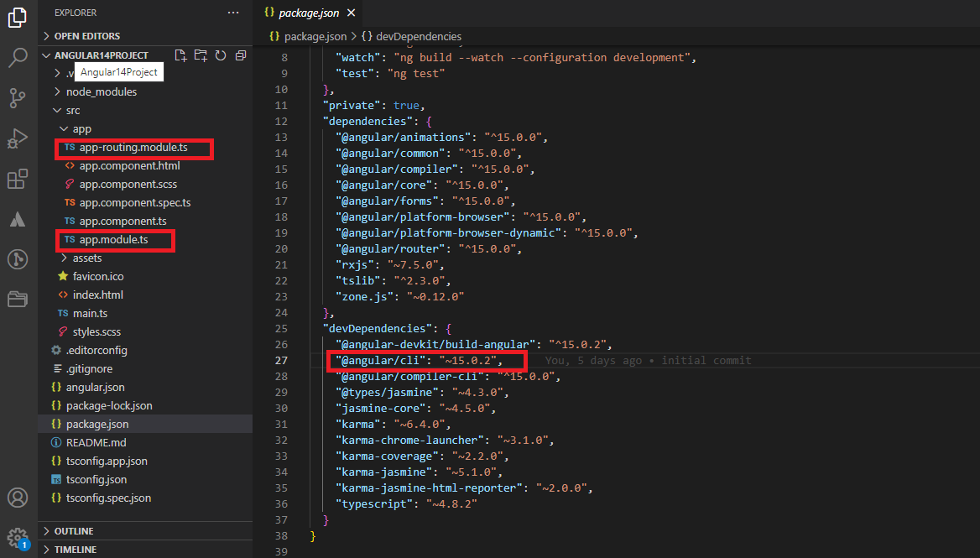Open app.module.ts file
This screenshot has width=980, height=558.
113,240
